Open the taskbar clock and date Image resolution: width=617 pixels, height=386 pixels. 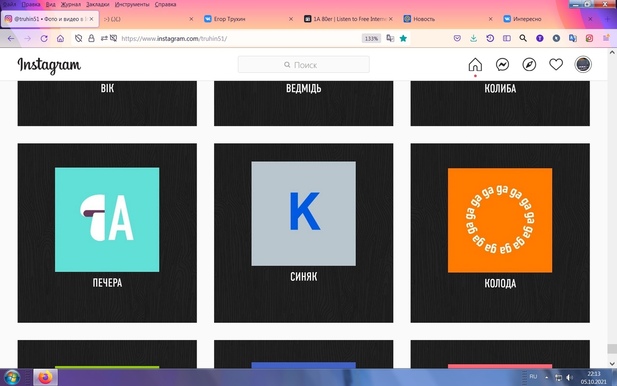coord(593,378)
